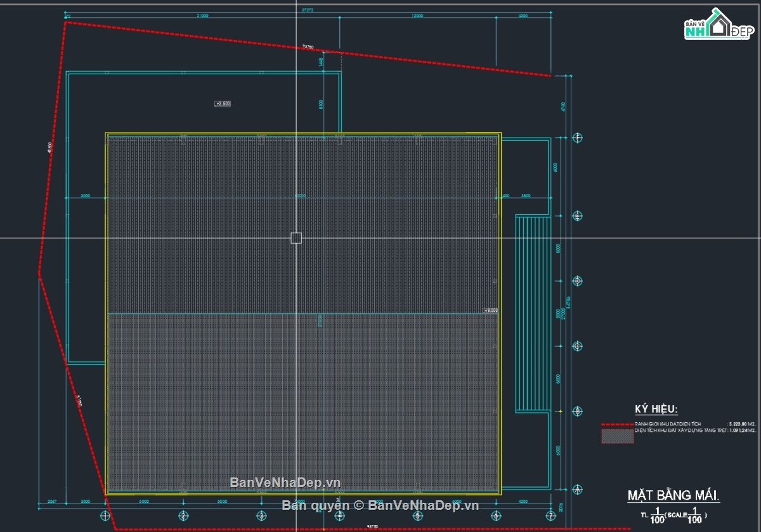The image size is (761, 532).
Task: Select the KÝ HIỆU legend heading
Action: (x=656, y=410)
